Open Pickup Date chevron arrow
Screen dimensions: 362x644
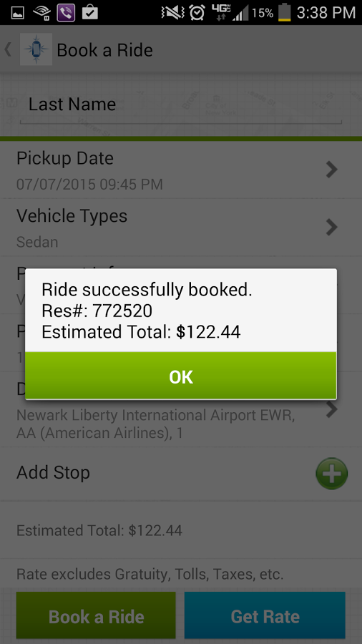click(332, 169)
